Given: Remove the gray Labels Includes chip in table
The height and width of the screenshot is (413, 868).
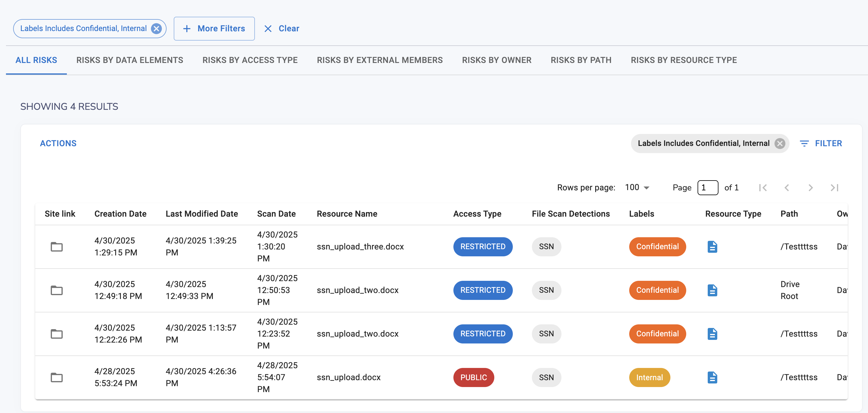Looking at the screenshot, I should [780, 144].
